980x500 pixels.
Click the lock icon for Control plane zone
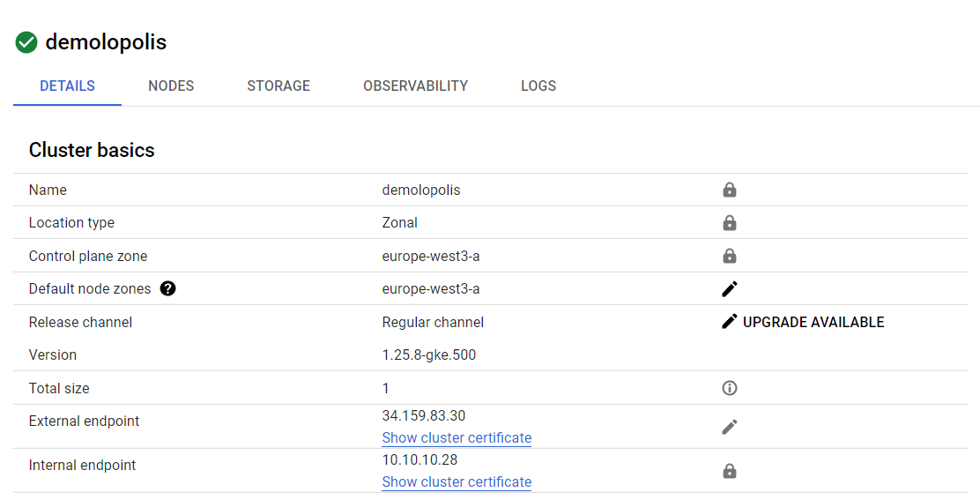tap(729, 256)
